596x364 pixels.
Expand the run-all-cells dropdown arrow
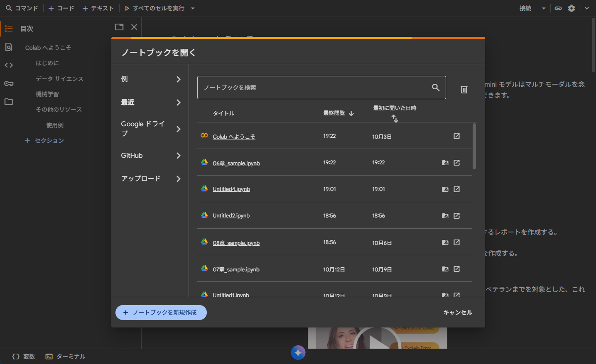[x=193, y=8]
